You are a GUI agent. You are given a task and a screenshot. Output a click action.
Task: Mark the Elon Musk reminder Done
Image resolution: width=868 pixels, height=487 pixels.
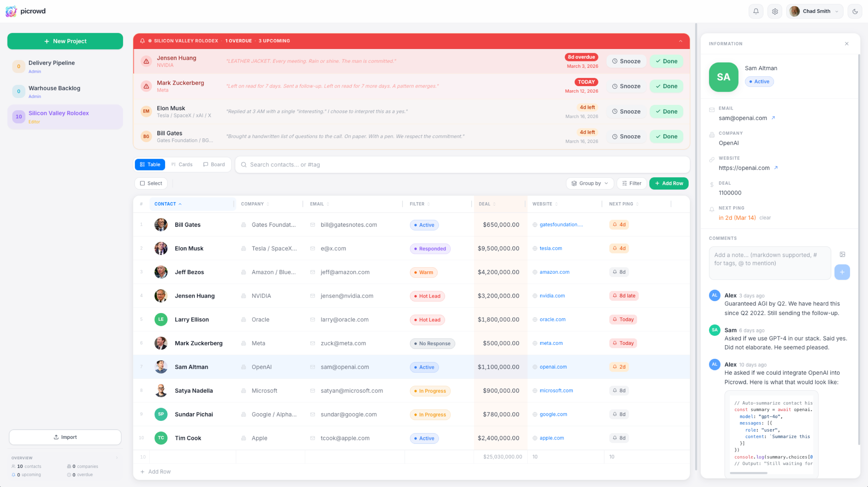pos(666,111)
